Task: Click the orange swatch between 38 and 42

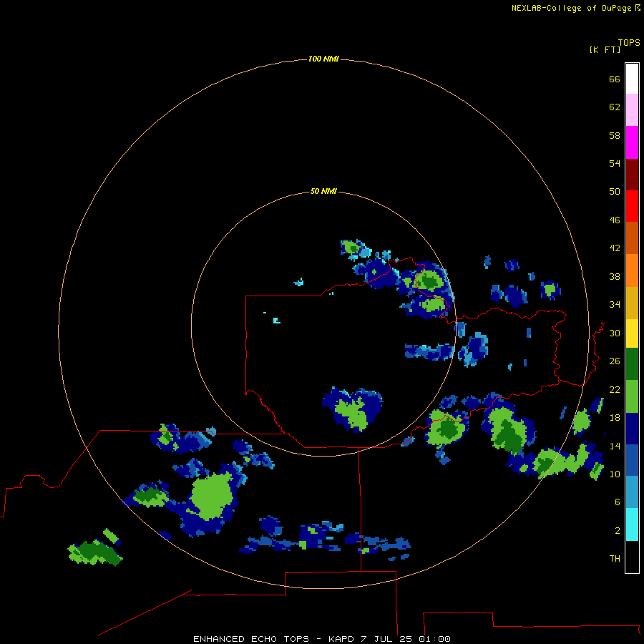Action: [x=632, y=270]
